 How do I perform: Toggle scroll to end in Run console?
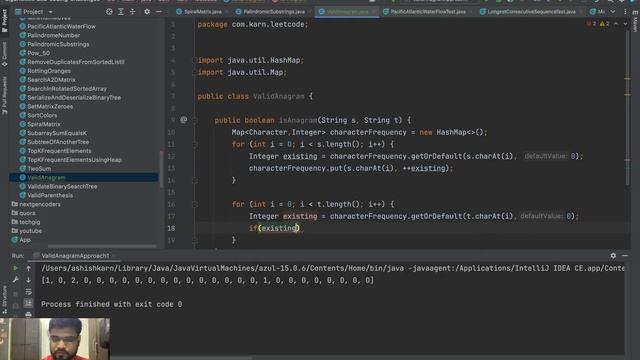point(28,303)
